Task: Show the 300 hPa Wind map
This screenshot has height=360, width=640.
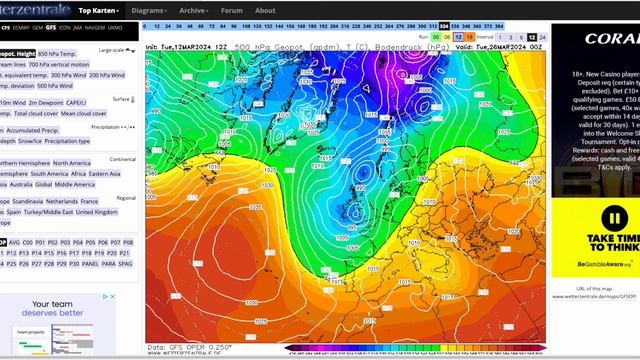Action: 68,75
